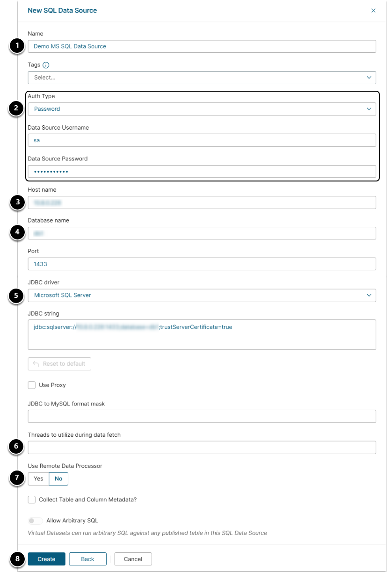Image resolution: width=392 pixels, height=572 pixels.
Task: Select No for Remote Data Processor
Action: 58,478
